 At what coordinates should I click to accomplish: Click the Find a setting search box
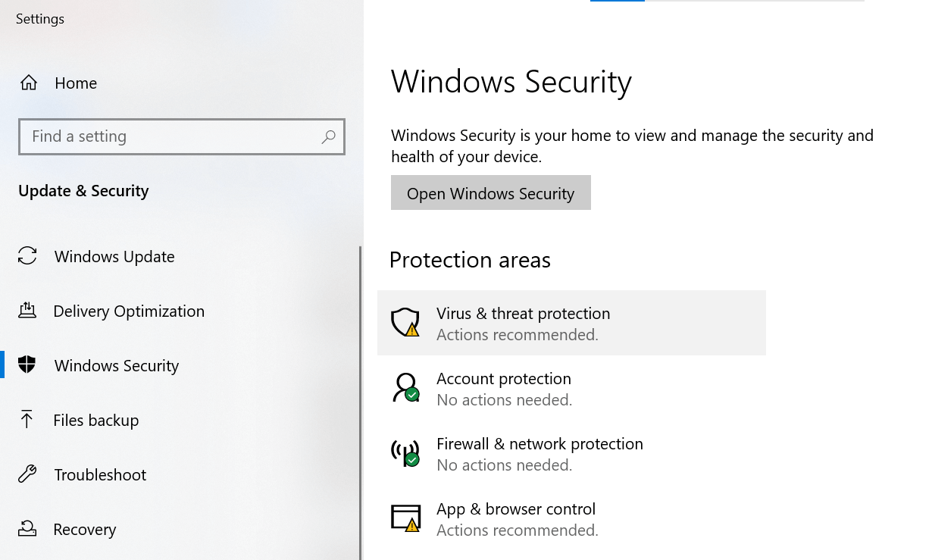[x=170, y=136]
